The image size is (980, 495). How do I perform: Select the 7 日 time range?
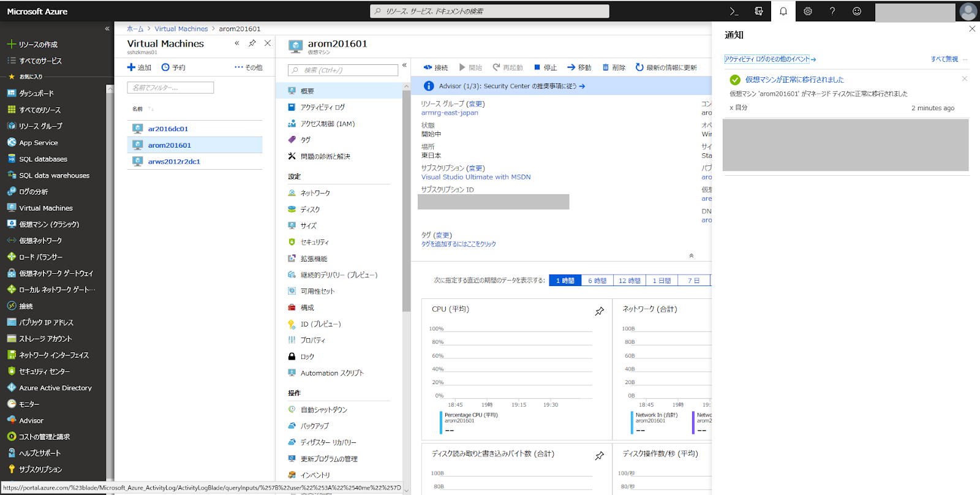693,281
